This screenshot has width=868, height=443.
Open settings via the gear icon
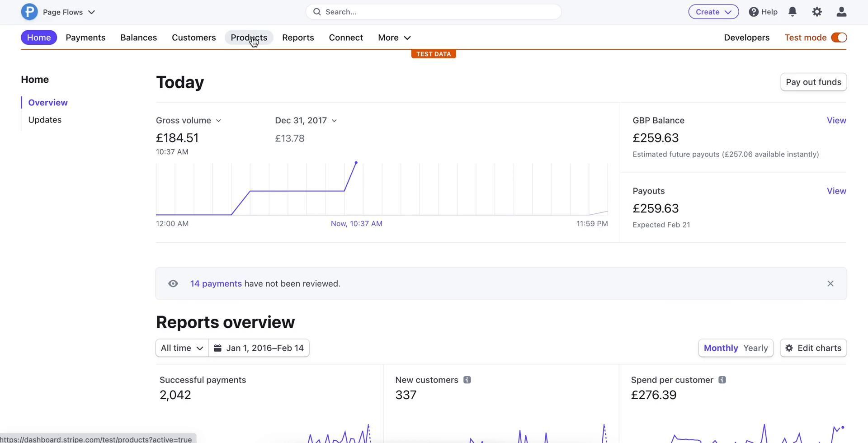[x=816, y=12]
